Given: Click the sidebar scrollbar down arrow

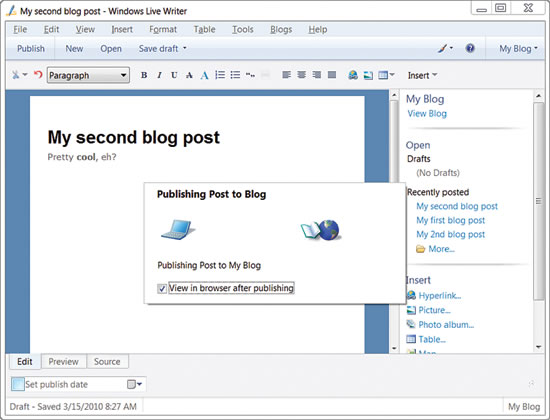Looking at the screenshot, I should coord(538,347).
